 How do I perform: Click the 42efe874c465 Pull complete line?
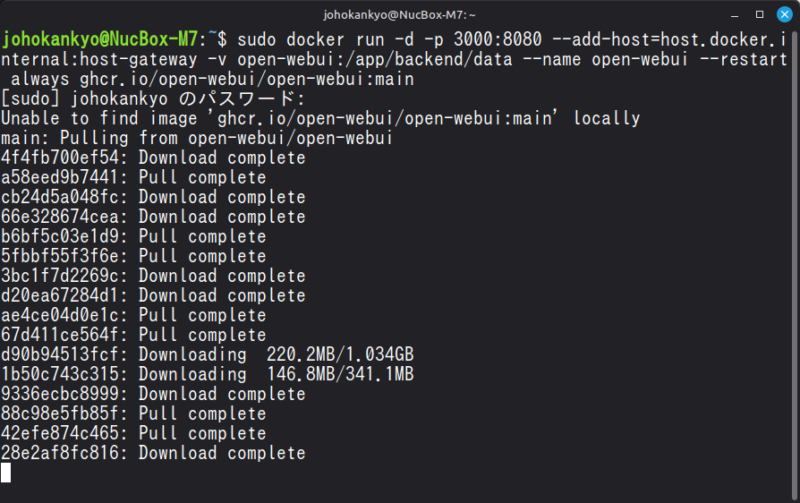coord(134,434)
